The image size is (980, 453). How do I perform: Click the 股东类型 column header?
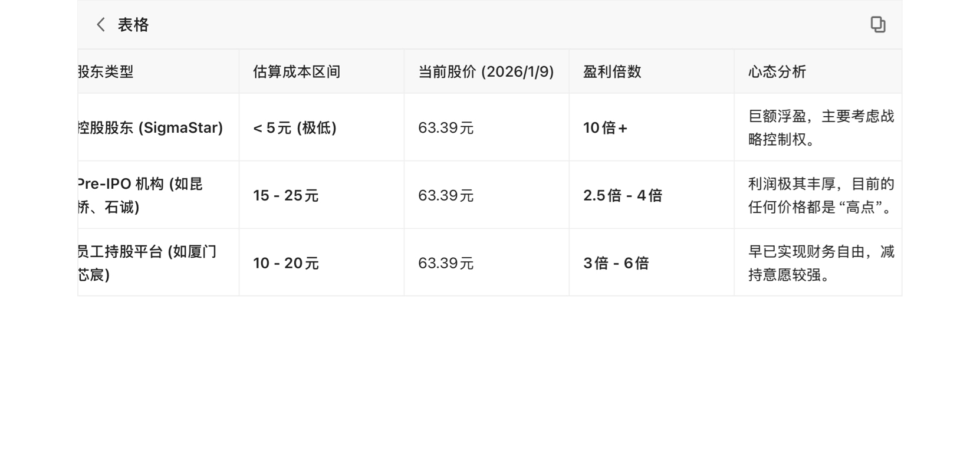(106, 72)
